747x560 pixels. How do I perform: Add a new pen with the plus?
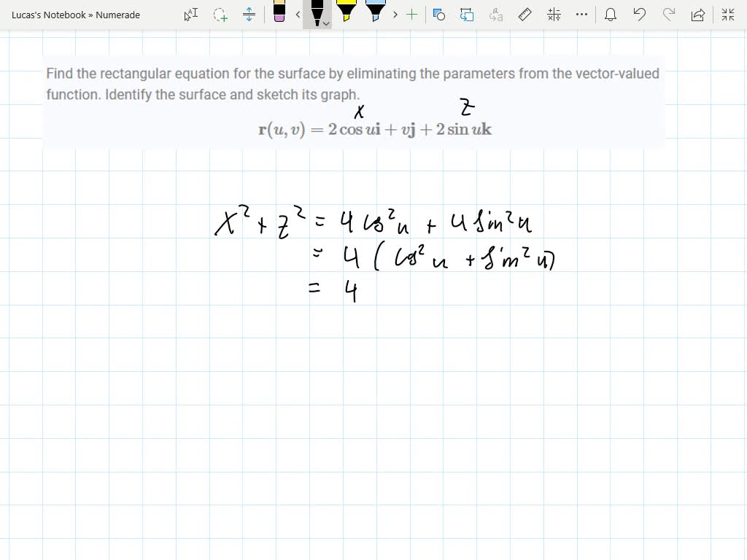[x=411, y=14]
